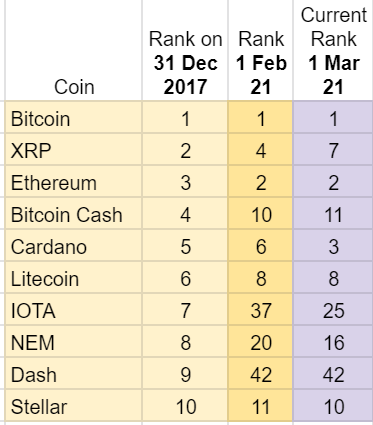
Task: Click the Litecoin cell
Action: point(74,277)
